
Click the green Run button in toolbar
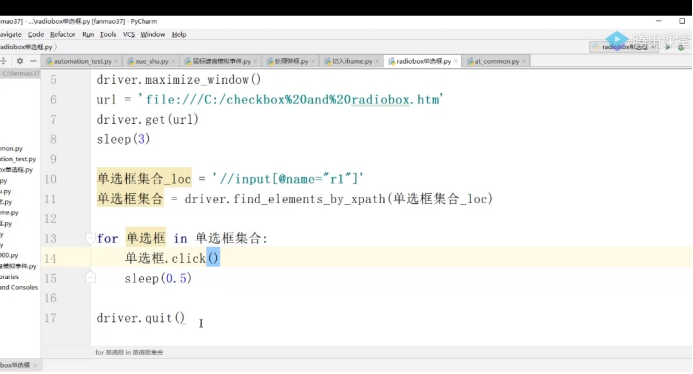click(x=668, y=47)
